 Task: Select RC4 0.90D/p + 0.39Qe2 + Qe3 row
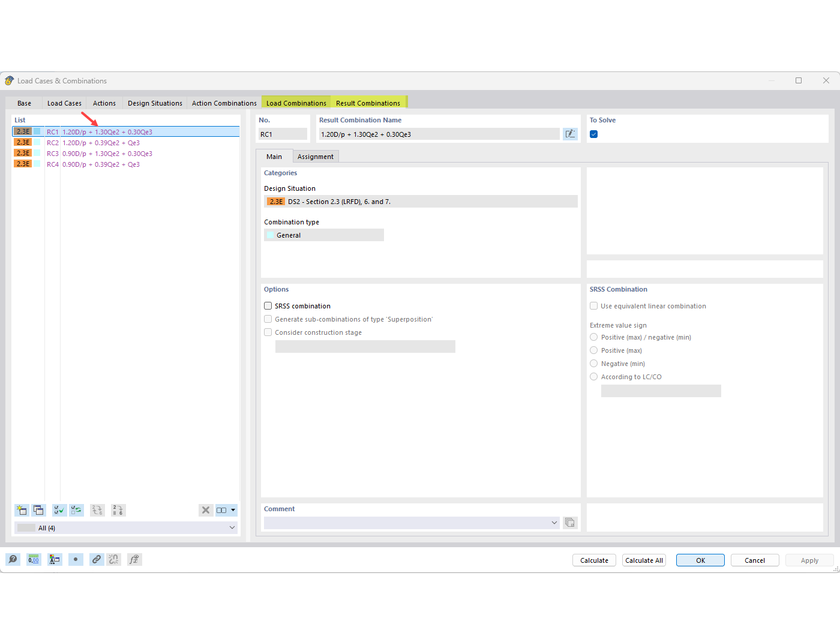[x=126, y=164]
